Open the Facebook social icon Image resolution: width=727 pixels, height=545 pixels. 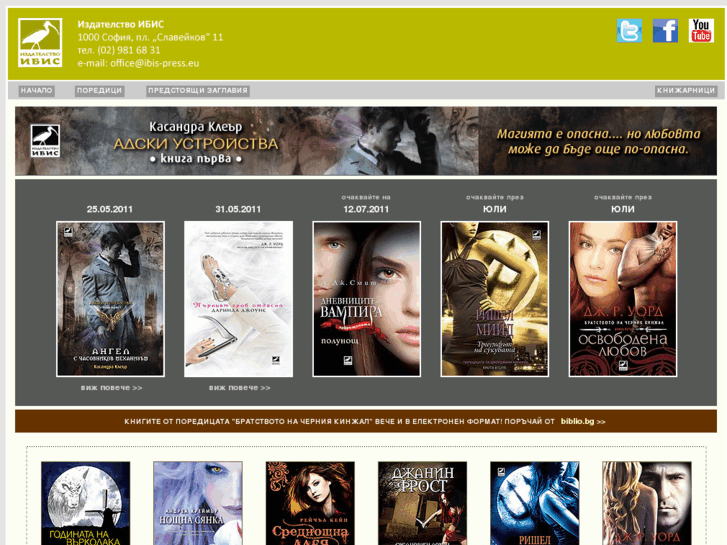click(665, 31)
